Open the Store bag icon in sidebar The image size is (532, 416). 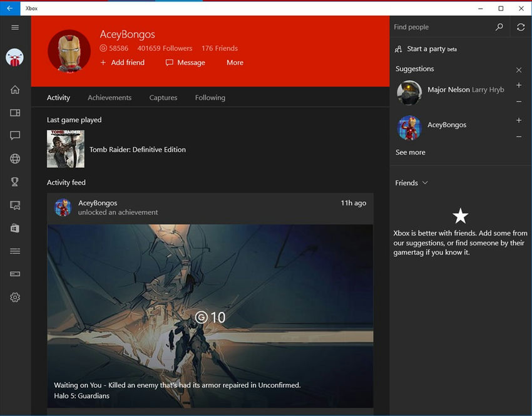(x=15, y=228)
